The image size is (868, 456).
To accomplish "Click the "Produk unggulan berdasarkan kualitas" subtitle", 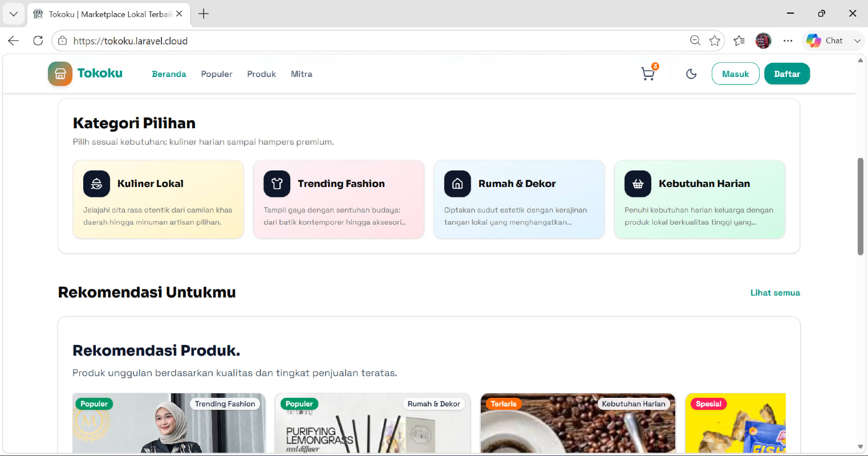I will coord(235,373).
